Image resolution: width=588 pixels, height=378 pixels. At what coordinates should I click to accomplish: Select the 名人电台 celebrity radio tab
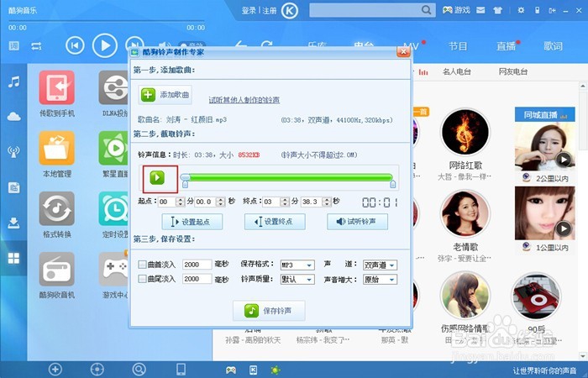point(456,71)
